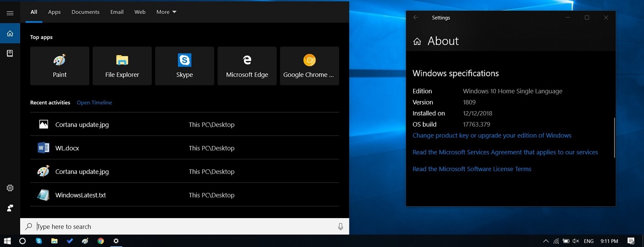644x247 pixels.
Task: Open Skype from the taskbar
Action: pos(39,241)
